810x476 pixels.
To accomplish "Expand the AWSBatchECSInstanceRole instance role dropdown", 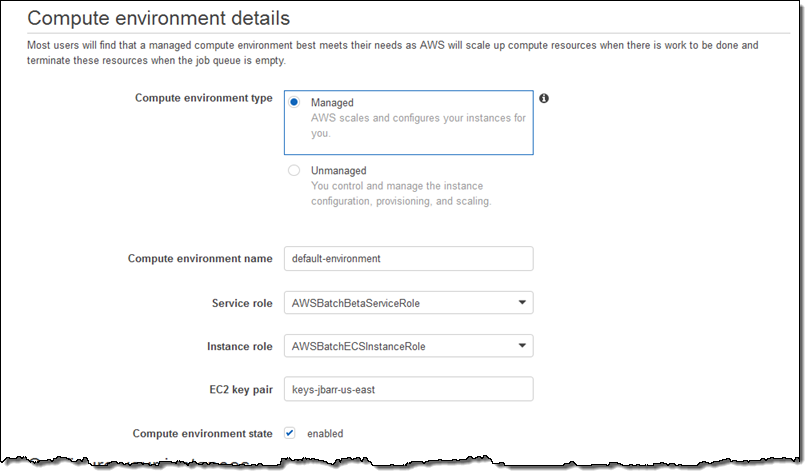I will point(521,347).
